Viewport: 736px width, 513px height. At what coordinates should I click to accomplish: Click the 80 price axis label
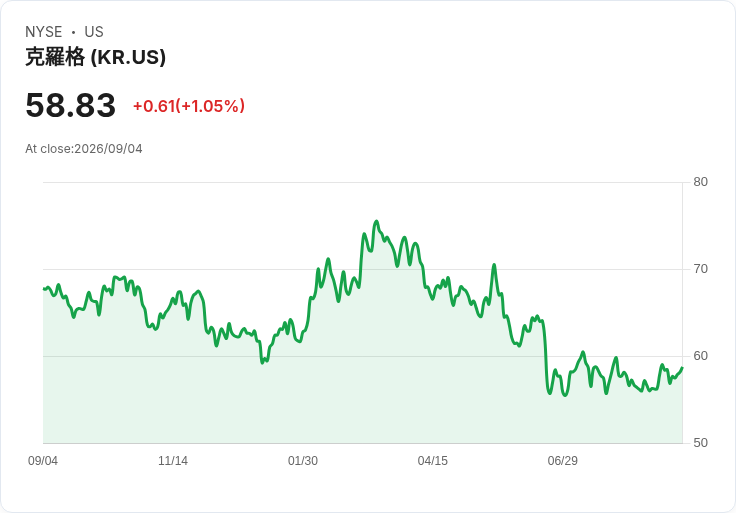(700, 182)
